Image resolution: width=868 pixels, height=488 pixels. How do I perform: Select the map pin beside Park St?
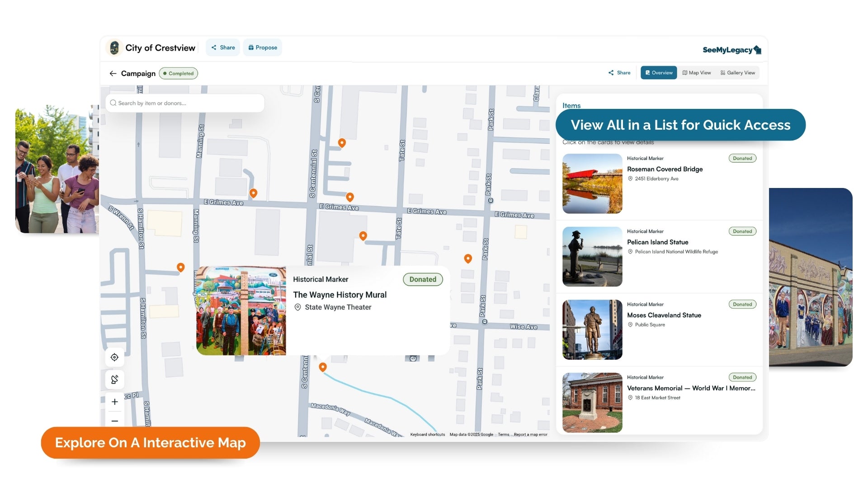point(468,258)
